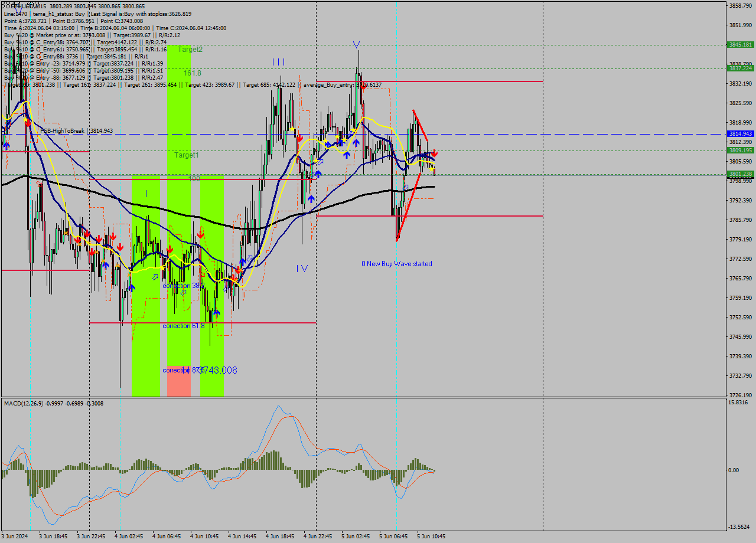Click the blue "IV" wave count marker
756x543 pixels.
coord(301,268)
